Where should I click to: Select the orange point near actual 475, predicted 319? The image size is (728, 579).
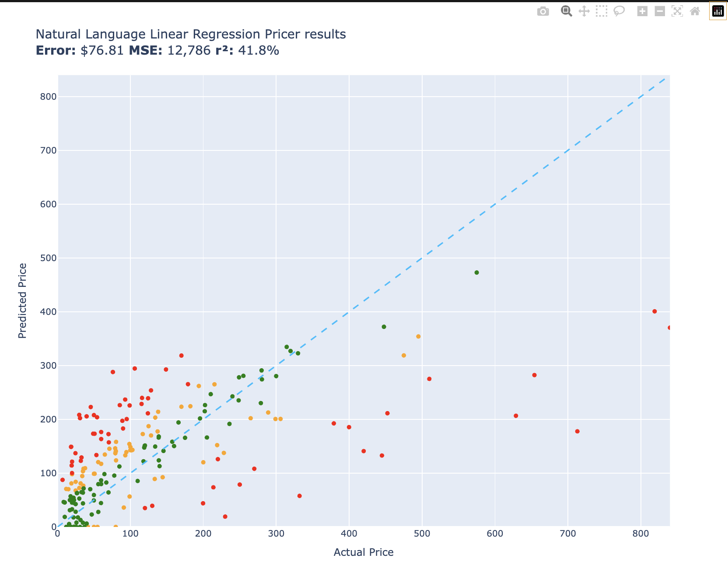[404, 356]
